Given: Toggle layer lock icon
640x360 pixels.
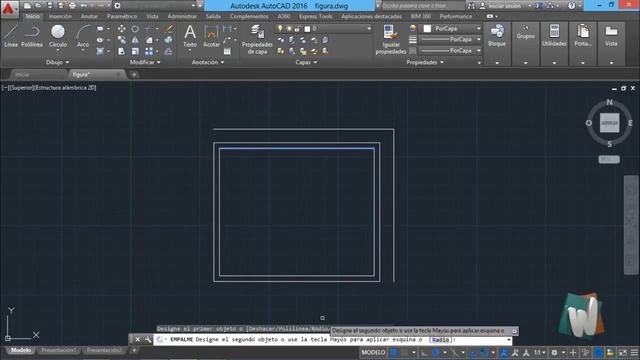Looking at the screenshot, I should coord(298,29).
